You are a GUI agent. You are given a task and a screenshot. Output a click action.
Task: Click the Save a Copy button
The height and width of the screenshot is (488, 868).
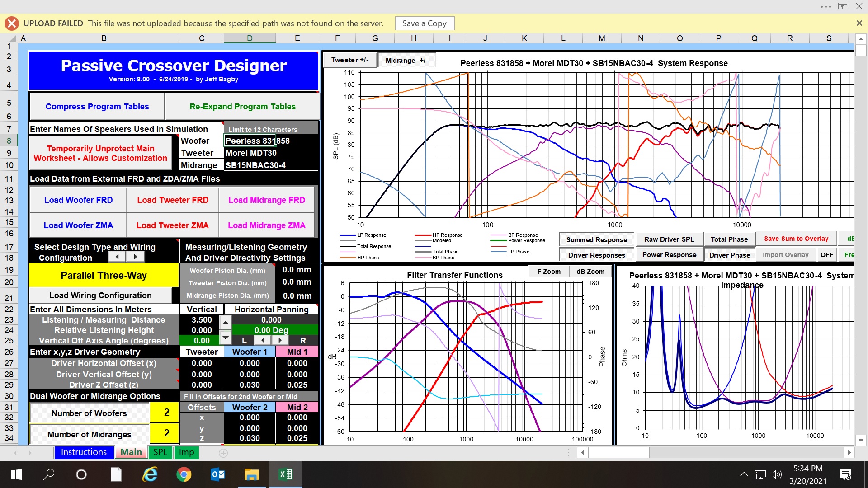coord(424,23)
